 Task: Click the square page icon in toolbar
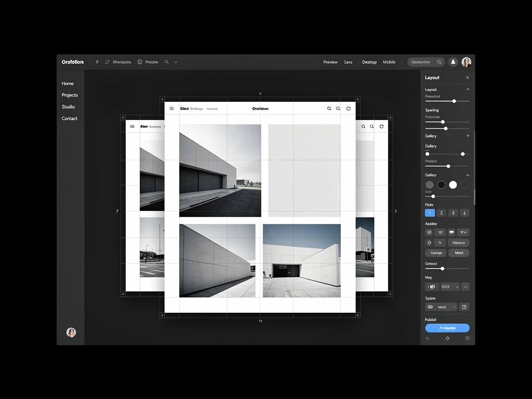point(140,62)
